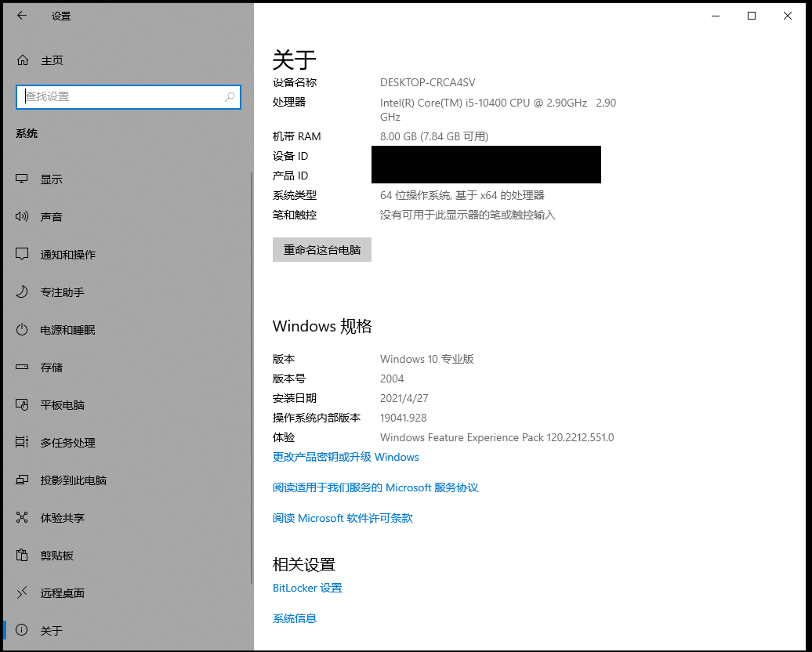
Task: Open 剪贴板 settings
Action: [x=128, y=556]
